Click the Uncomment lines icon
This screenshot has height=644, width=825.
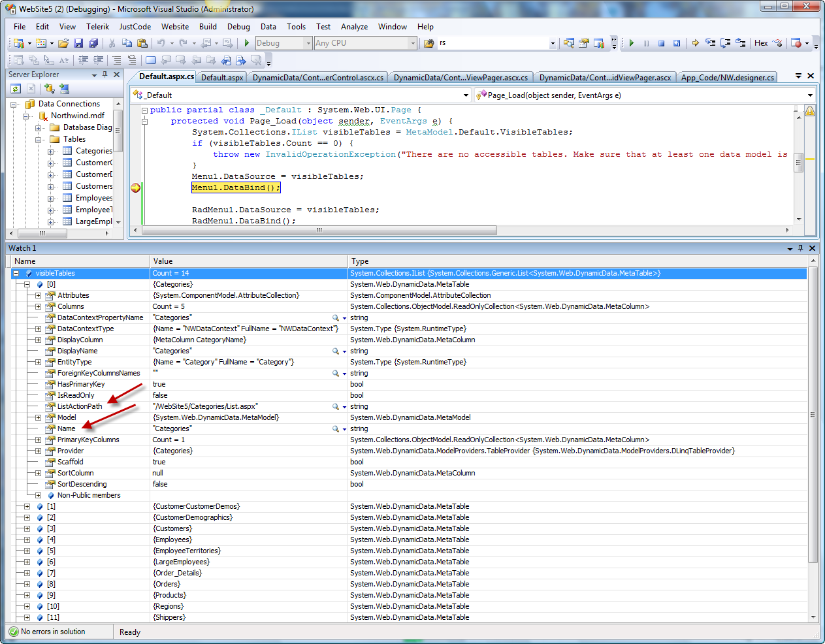[x=131, y=60]
